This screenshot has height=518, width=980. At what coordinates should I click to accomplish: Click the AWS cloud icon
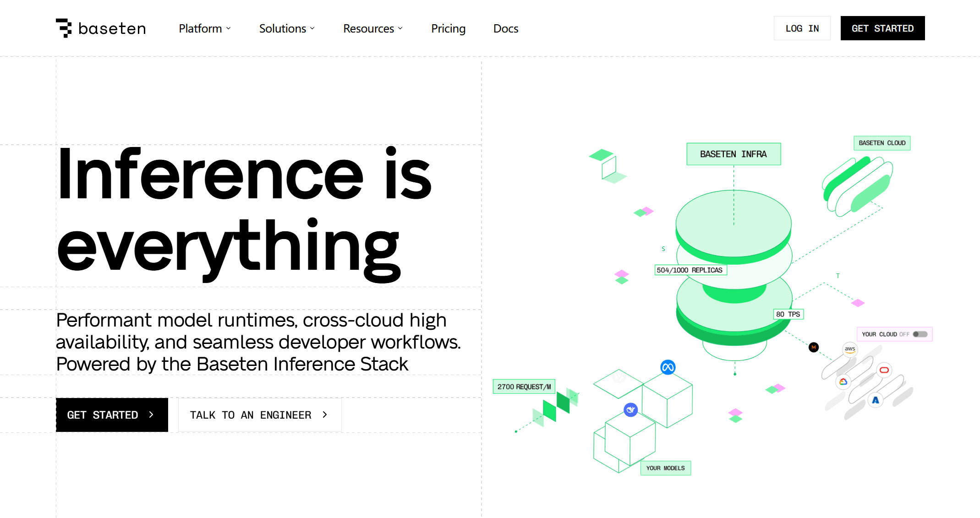coord(850,349)
